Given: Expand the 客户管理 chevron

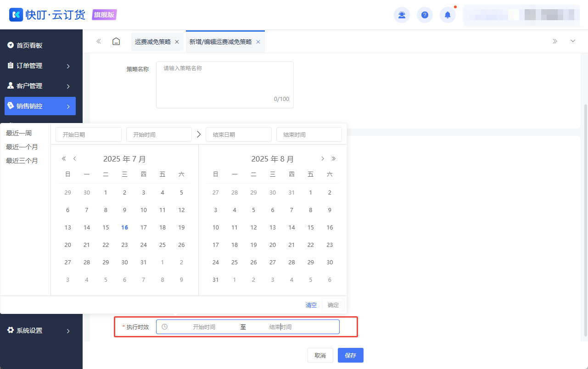Looking at the screenshot, I should tap(68, 86).
